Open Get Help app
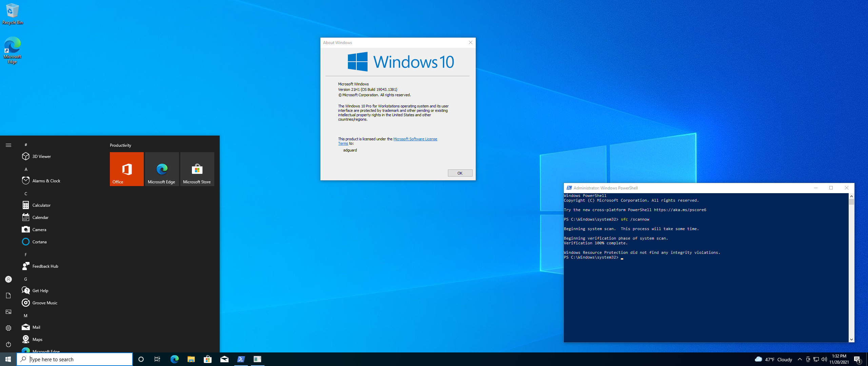The image size is (868, 366). 61,290
